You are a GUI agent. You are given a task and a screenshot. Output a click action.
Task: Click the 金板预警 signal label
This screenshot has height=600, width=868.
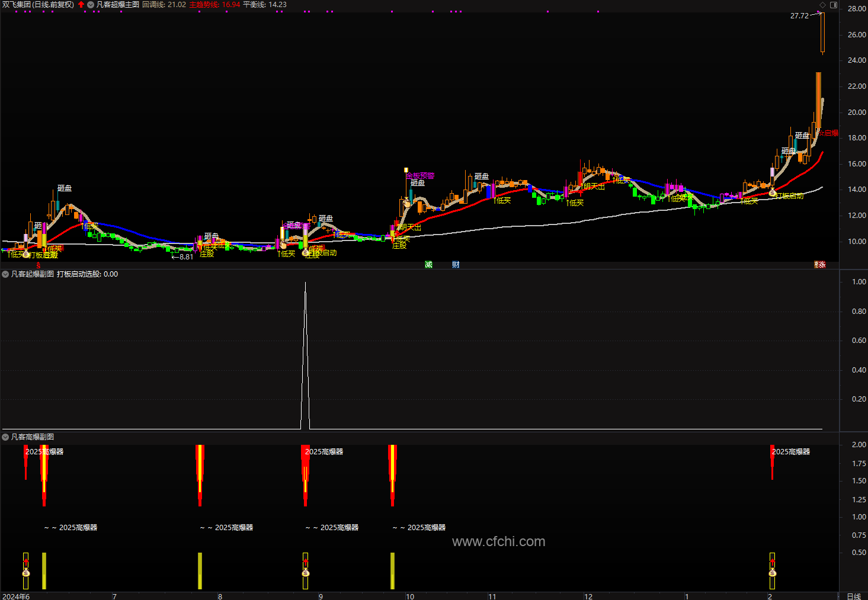point(420,175)
